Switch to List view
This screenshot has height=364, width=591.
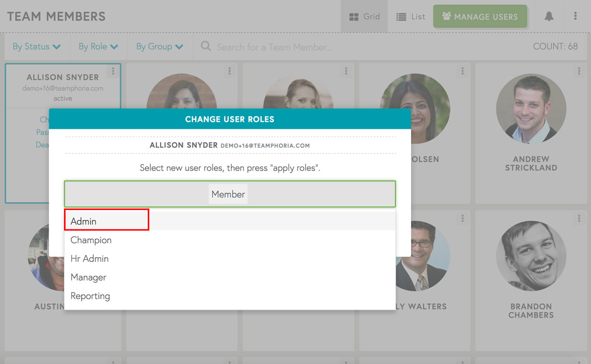tap(410, 16)
